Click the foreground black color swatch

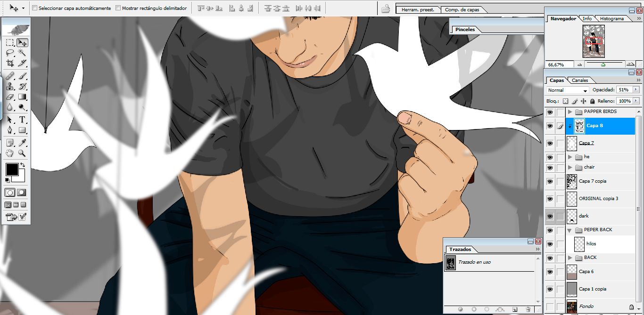12,169
